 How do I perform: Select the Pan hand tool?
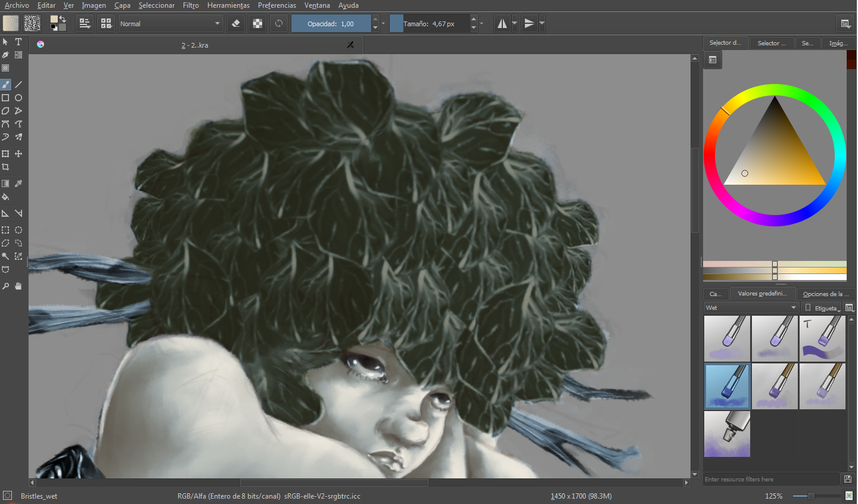[x=18, y=286]
